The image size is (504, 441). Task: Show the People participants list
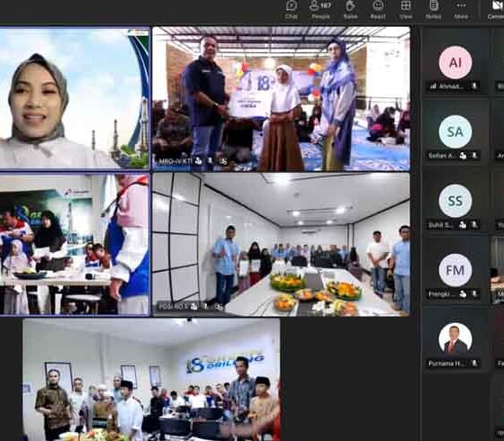[320, 10]
